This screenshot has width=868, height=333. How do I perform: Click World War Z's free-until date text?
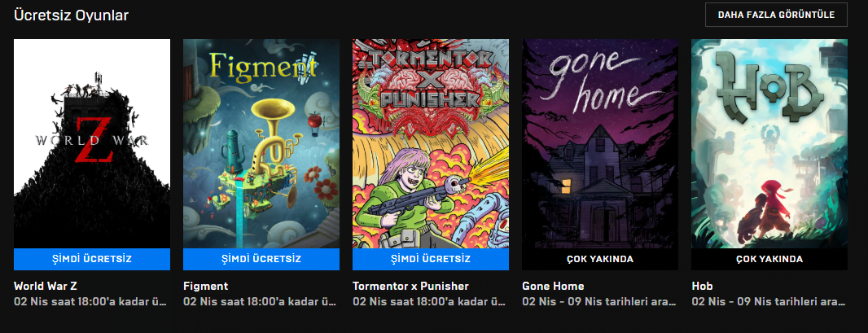(90, 302)
